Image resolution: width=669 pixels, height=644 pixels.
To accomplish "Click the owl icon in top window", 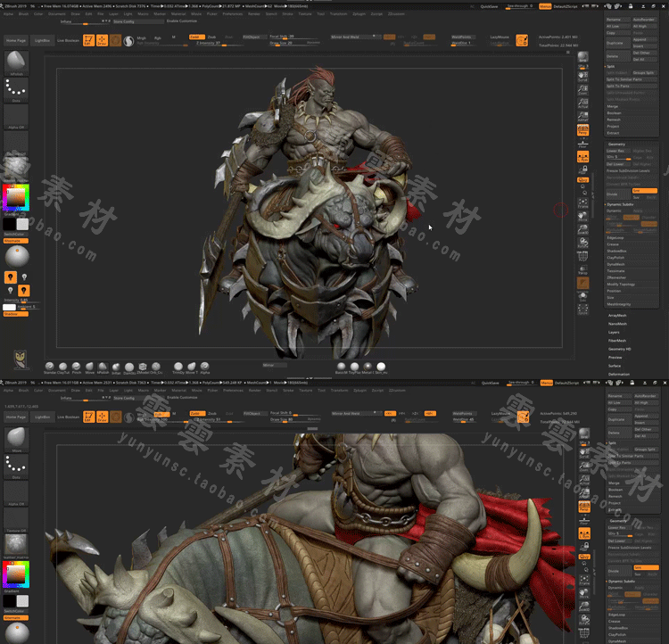I will pyautogui.click(x=20, y=359).
